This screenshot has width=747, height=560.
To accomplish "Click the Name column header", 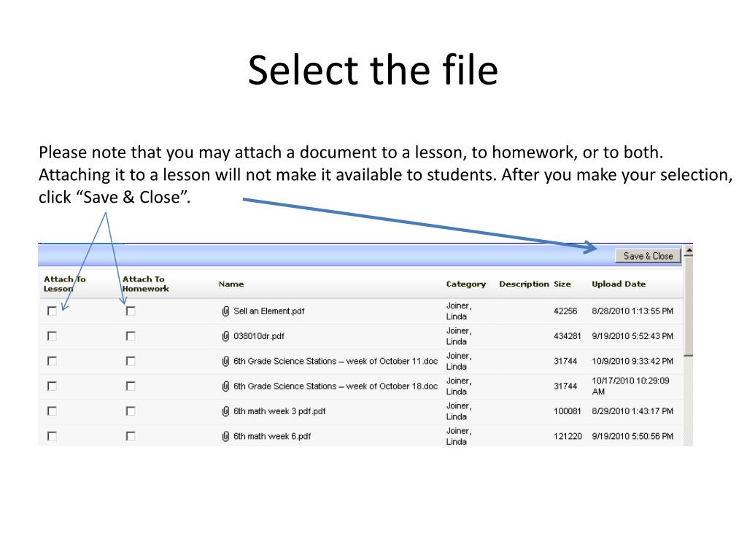I will pos(231,284).
